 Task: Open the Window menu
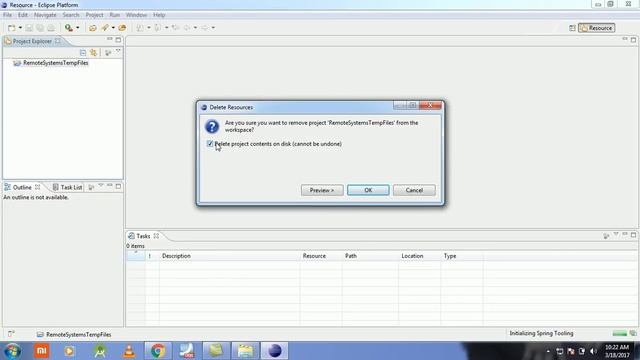(x=136, y=15)
